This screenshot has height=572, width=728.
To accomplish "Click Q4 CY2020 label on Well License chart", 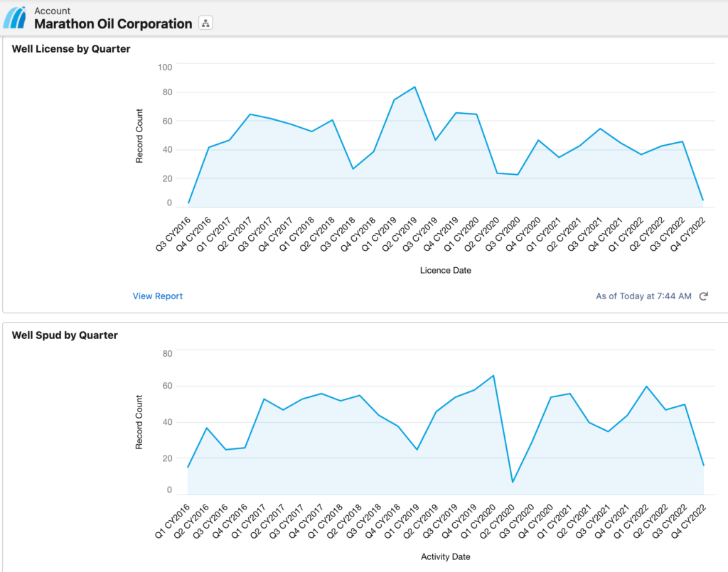I will [523, 234].
